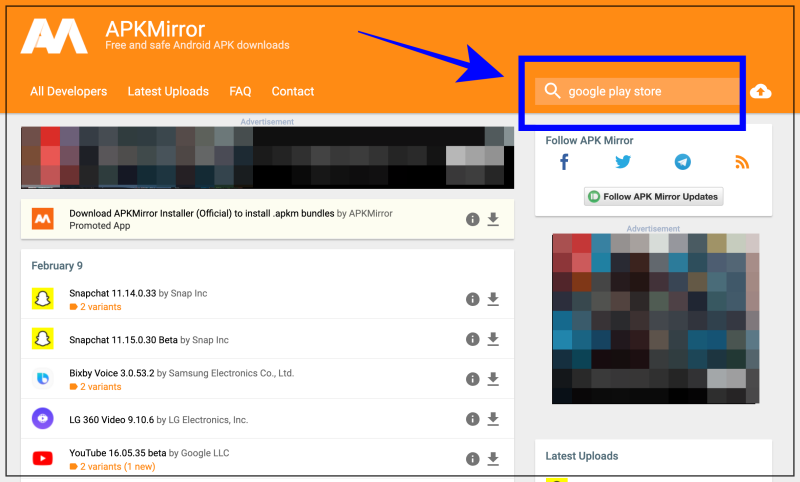The width and height of the screenshot is (800, 482).
Task: Open the Download APKMirror Installer (Official) link
Action: 202,213
